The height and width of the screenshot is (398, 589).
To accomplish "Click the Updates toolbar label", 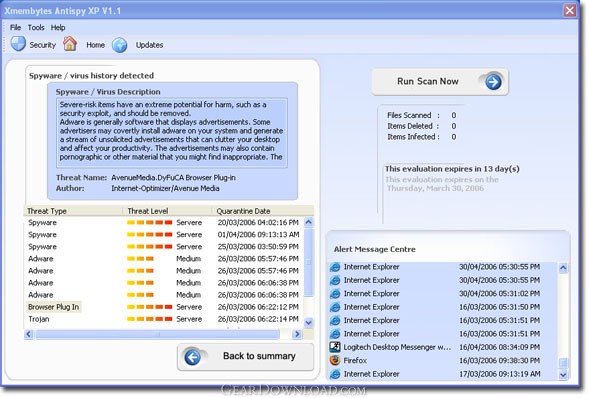I will (150, 45).
